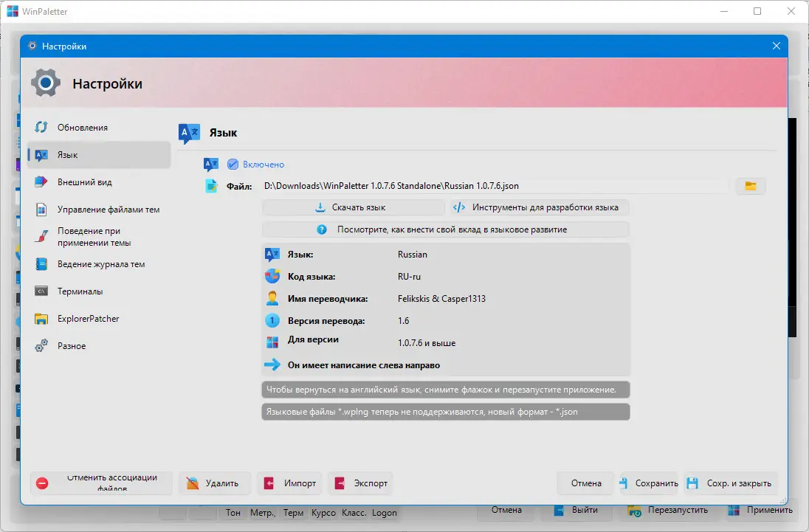Click the version number 1 icon
Viewport: 809px width, 532px height.
click(x=272, y=321)
